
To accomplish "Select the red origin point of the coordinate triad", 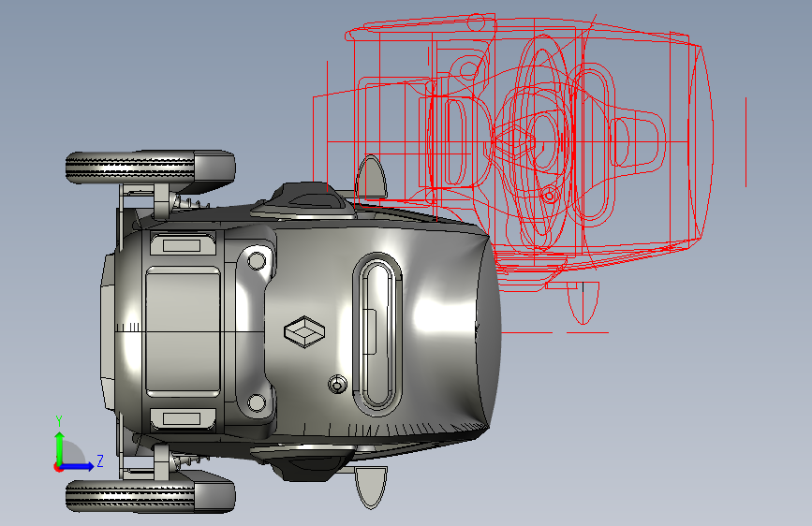I will [58, 467].
